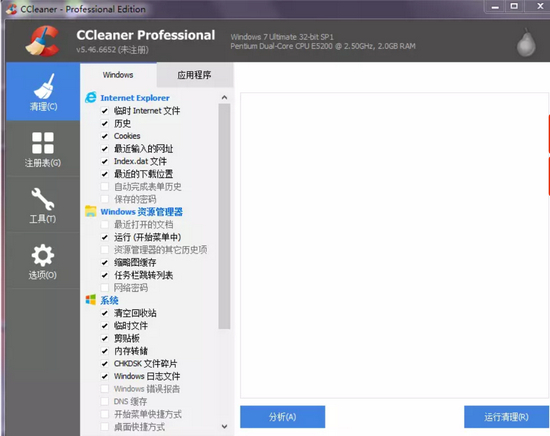Uncheck the Cookies checkbox
The width and height of the screenshot is (550, 436).
tap(105, 136)
